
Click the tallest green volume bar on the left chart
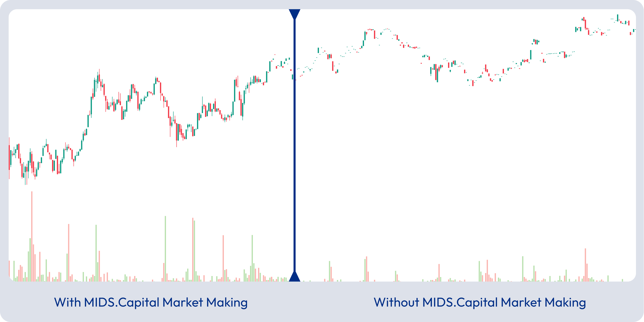[x=165, y=248]
